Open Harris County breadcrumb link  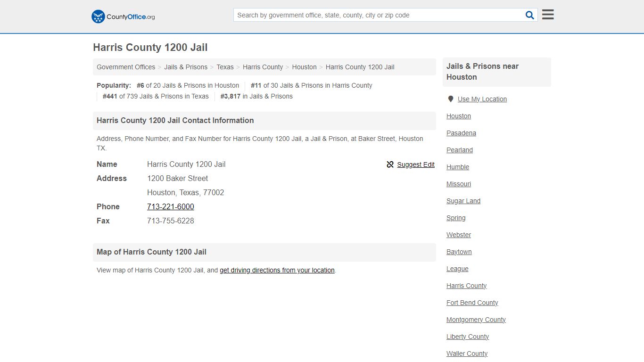click(263, 67)
